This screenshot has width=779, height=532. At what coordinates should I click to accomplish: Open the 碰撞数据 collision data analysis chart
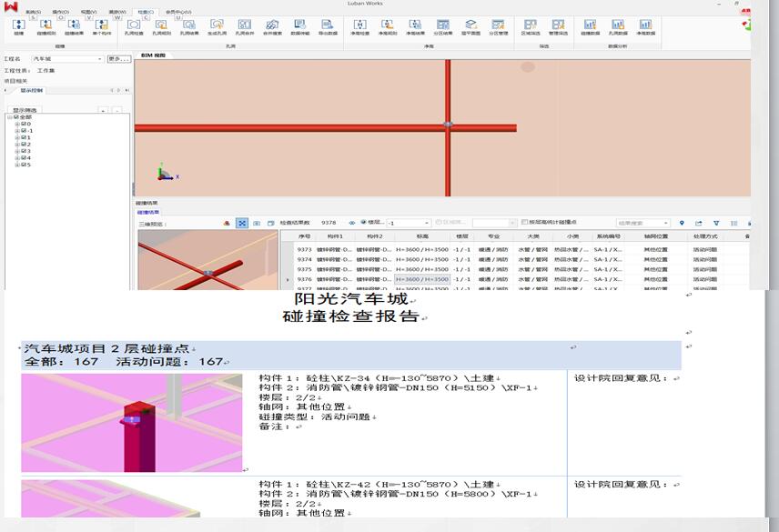tap(590, 26)
